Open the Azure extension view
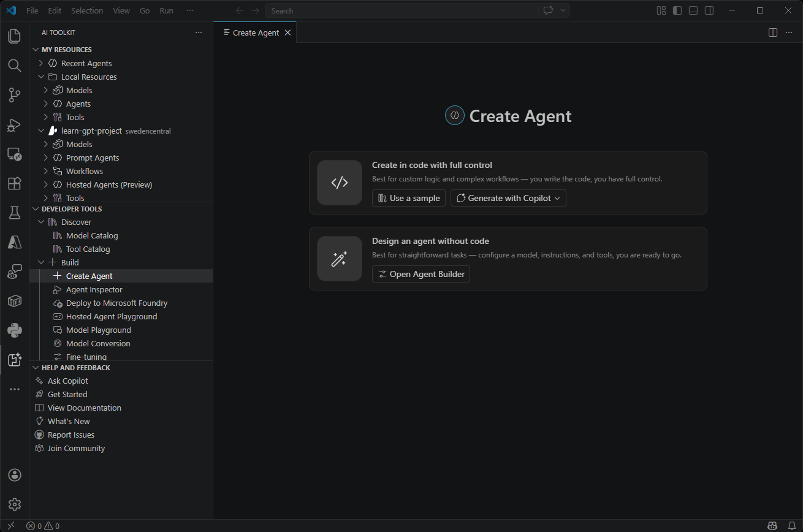 coord(14,242)
